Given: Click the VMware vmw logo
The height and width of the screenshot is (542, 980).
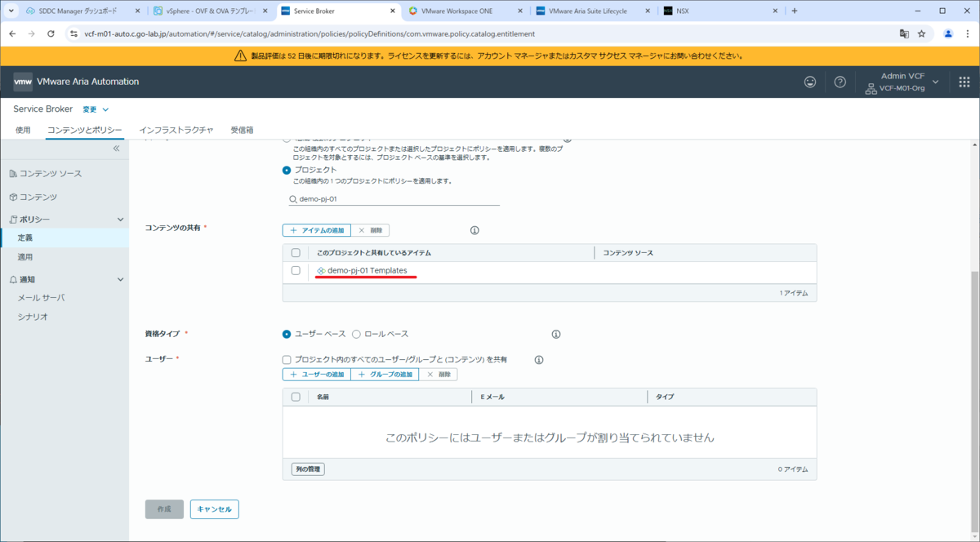Looking at the screenshot, I should (x=23, y=82).
